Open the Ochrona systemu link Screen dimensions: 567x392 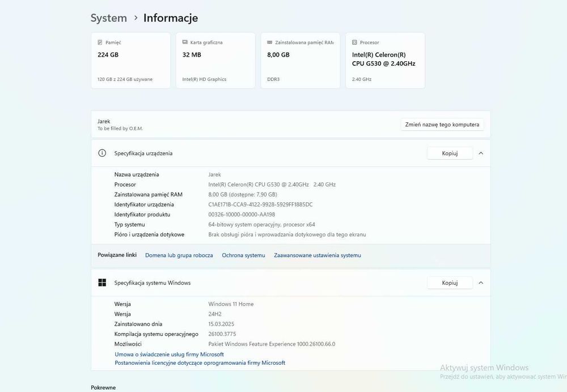tap(243, 255)
